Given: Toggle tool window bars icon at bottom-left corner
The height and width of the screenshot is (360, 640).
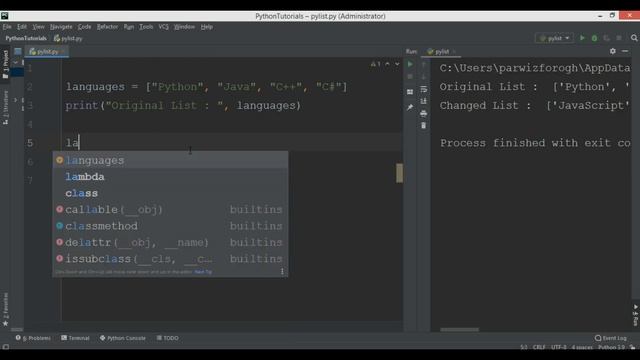Looking at the screenshot, I should pos(5,347).
